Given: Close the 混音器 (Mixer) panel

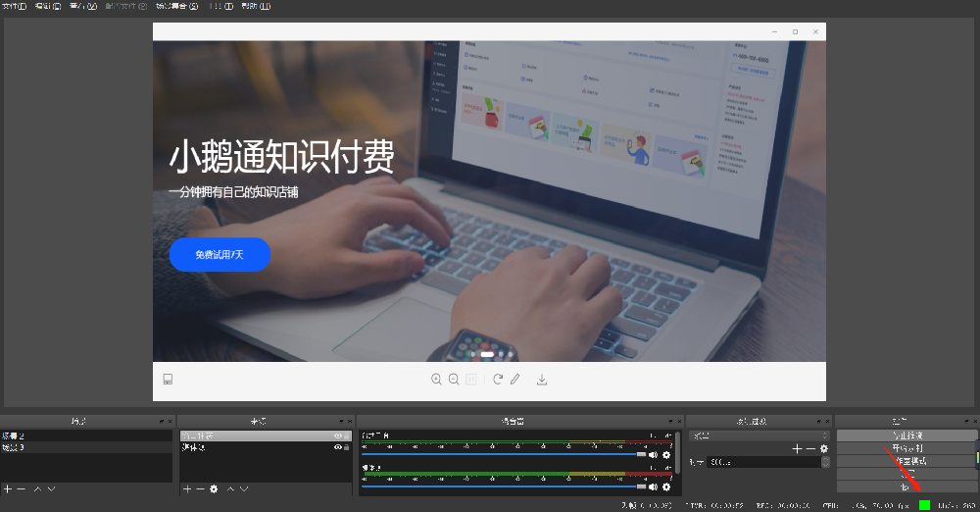Looking at the screenshot, I should pyautogui.click(x=679, y=421).
